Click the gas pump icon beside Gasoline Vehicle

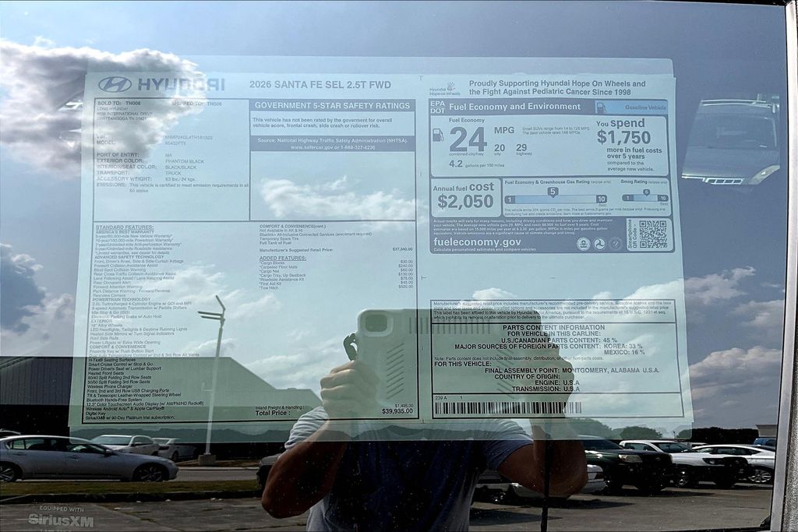point(600,107)
